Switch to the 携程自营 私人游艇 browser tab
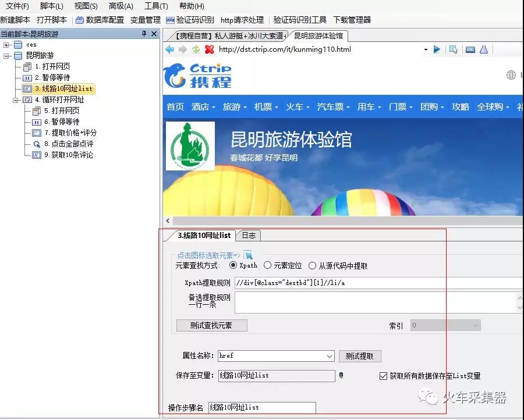Screen dimensions: 524x420 230,35
